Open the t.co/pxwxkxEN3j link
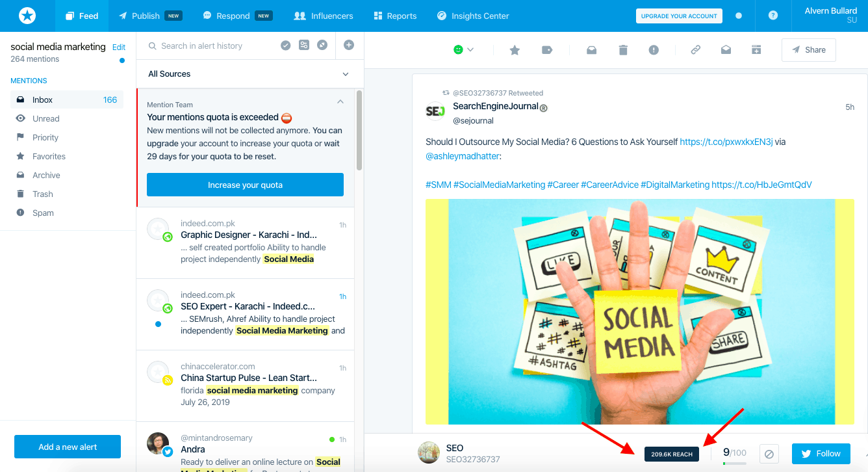 pyautogui.click(x=726, y=142)
